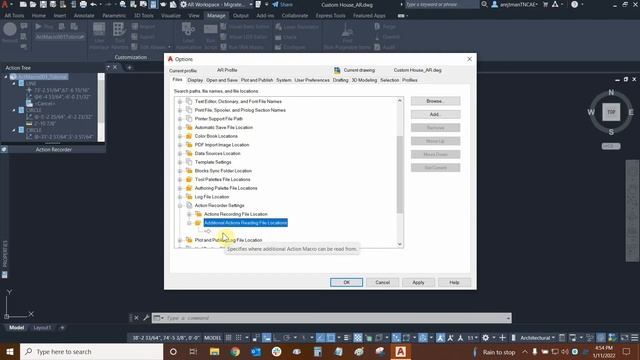This screenshot has height=360, width=640.
Task: Open the Profiles tab
Action: (410, 80)
